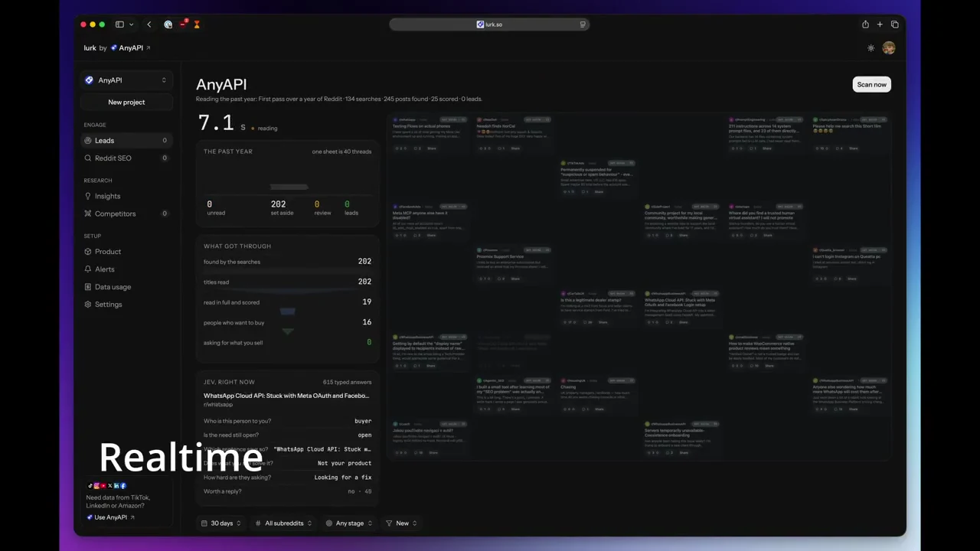The width and height of the screenshot is (980, 551).
Task: Click Share on 'Chasing' post card
Action: coord(599,409)
